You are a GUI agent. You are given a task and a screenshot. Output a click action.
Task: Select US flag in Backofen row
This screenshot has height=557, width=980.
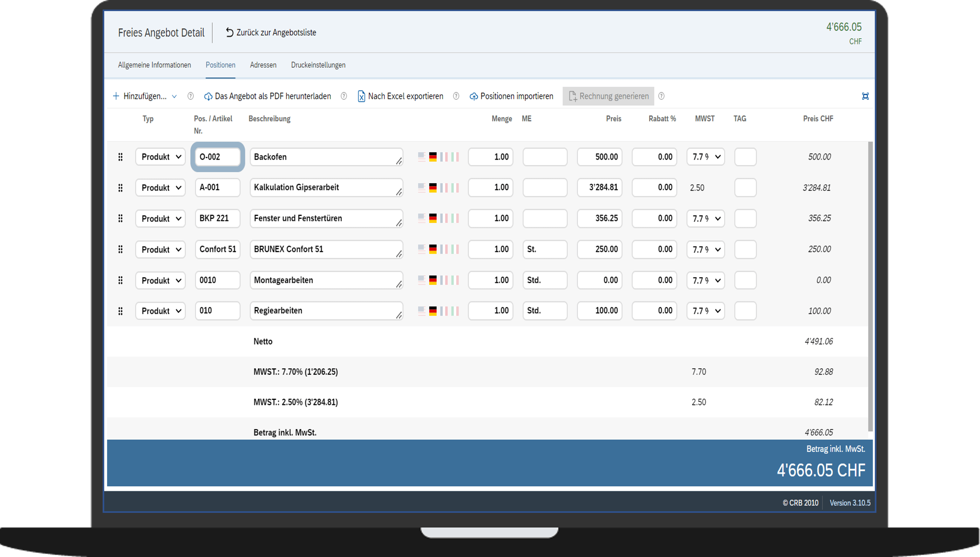coord(422,157)
